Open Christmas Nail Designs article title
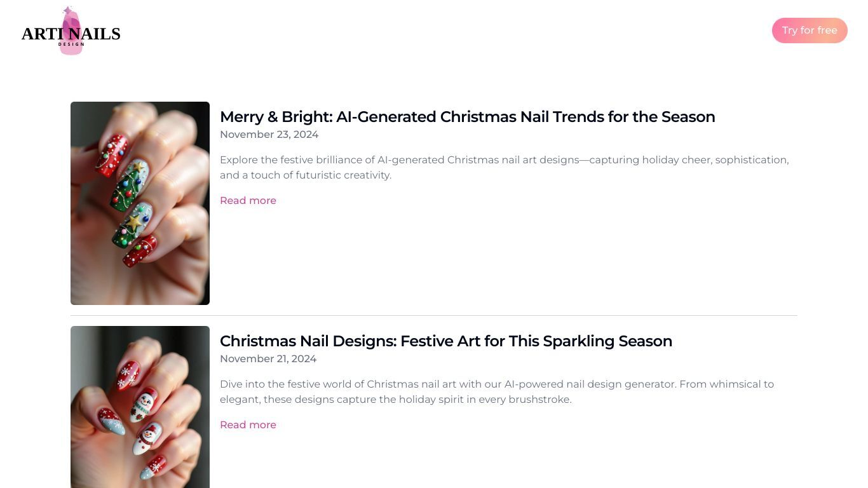 click(446, 341)
